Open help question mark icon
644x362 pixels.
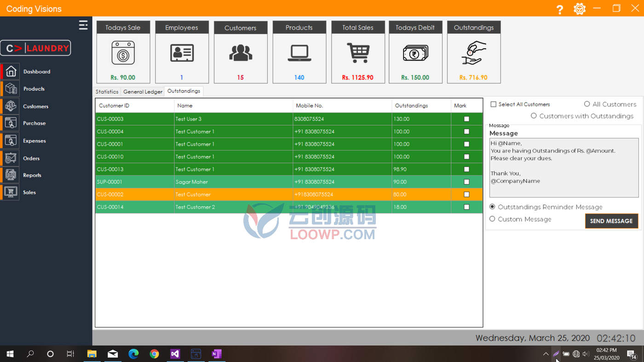click(x=560, y=9)
